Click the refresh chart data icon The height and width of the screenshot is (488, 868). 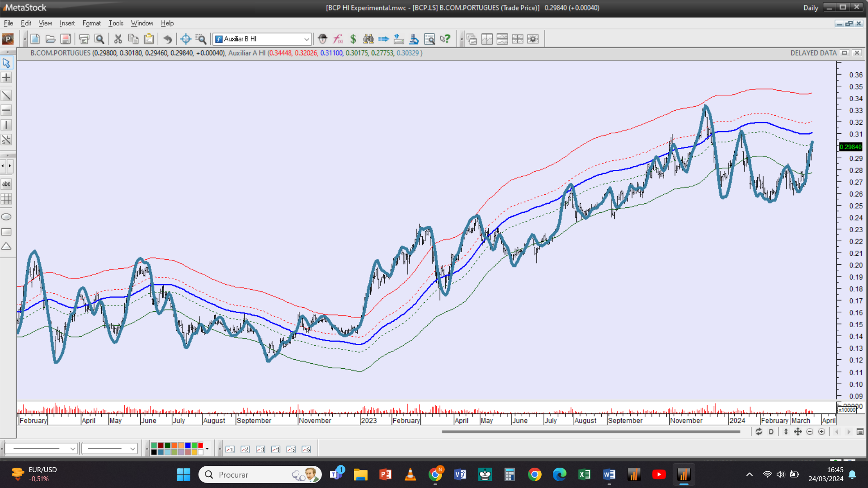pos(759,432)
